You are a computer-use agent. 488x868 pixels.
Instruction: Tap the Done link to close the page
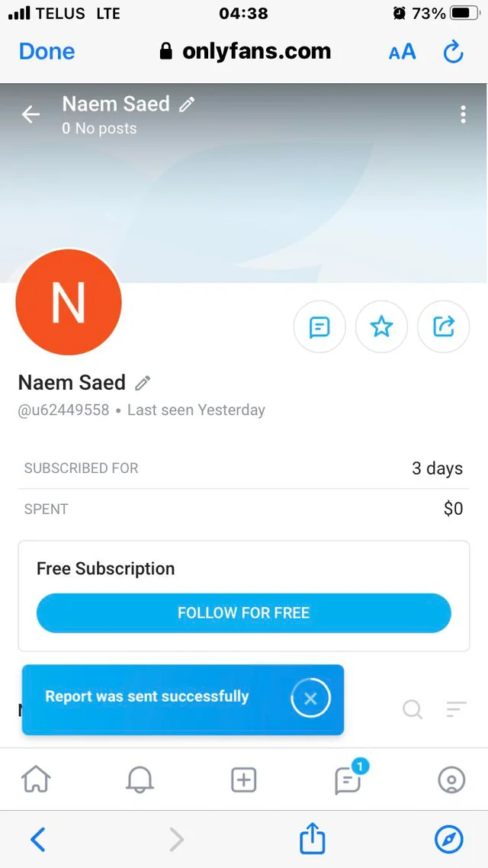(47, 51)
